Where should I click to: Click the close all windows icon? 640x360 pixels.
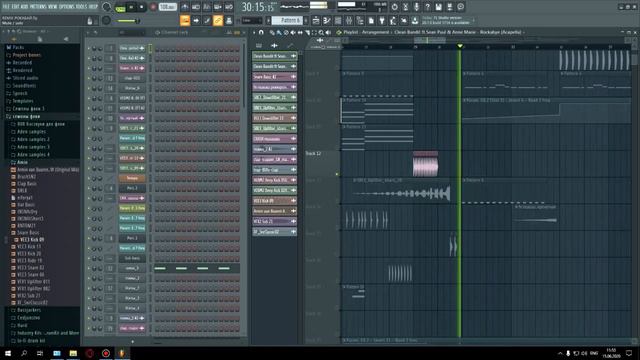click(x=404, y=20)
